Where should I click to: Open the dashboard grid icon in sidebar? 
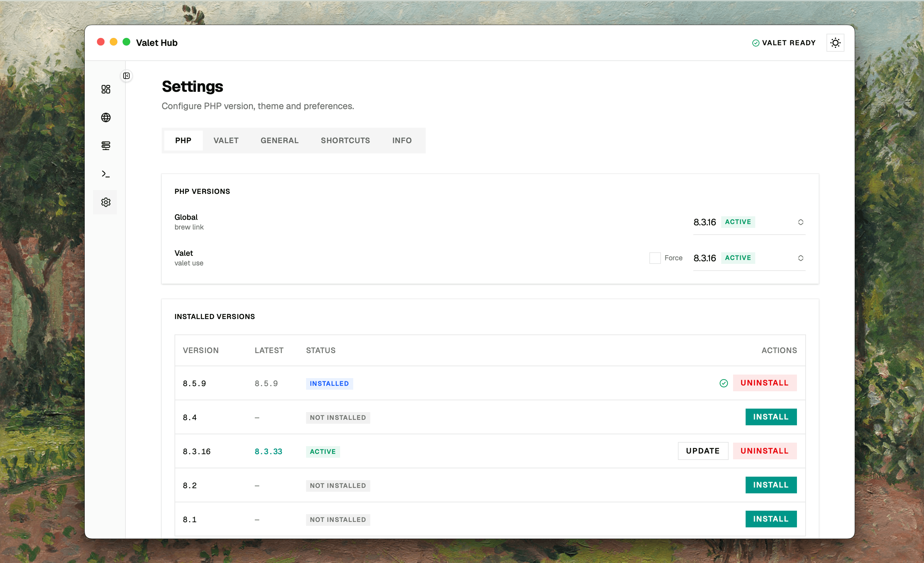click(106, 89)
